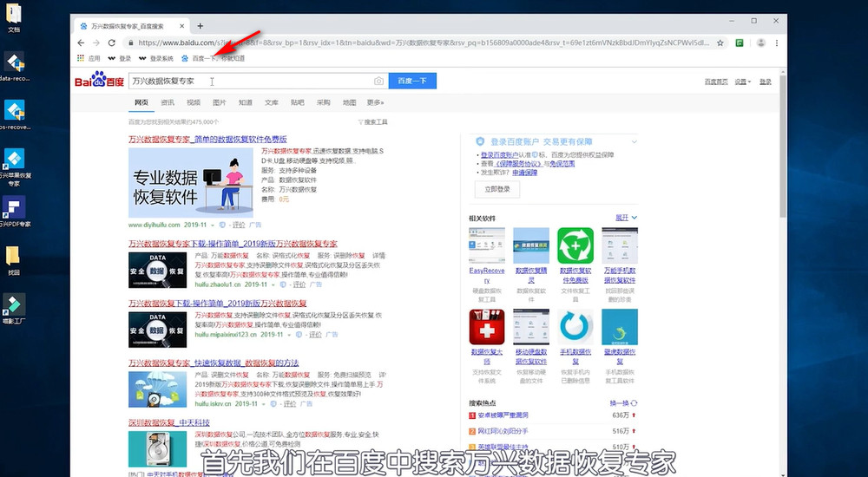
Task: Click the blue circular-arrow 手机数据恢复 icon
Action: click(575, 327)
